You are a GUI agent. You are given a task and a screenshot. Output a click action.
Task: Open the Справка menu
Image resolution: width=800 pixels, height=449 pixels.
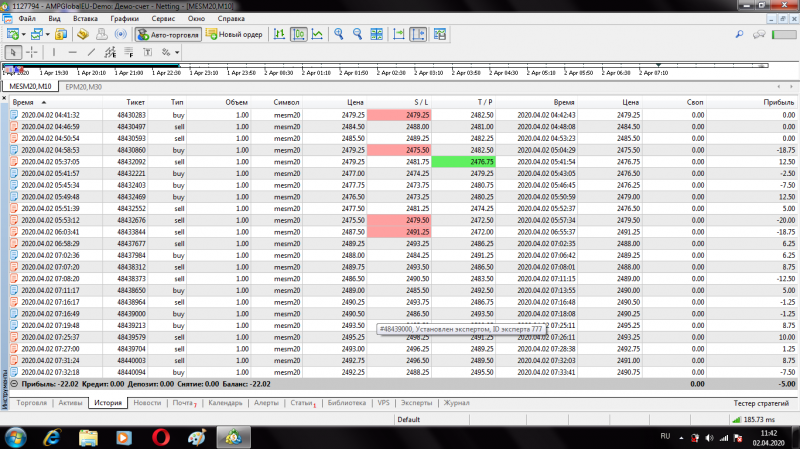point(231,18)
